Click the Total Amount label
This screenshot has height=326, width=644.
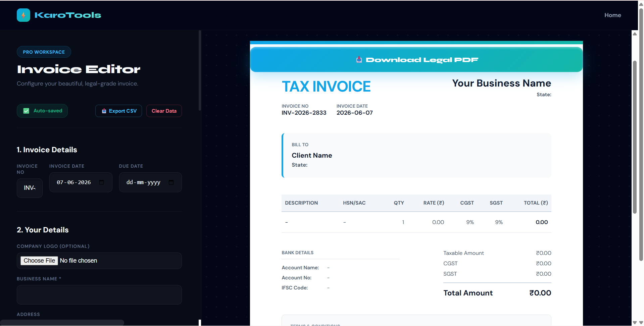[x=468, y=293]
